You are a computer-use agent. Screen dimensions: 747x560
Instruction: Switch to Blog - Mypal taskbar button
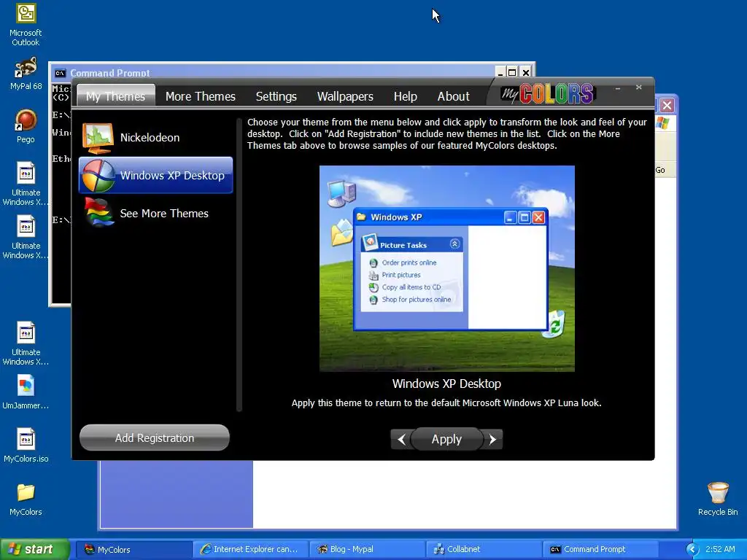[367, 550]
